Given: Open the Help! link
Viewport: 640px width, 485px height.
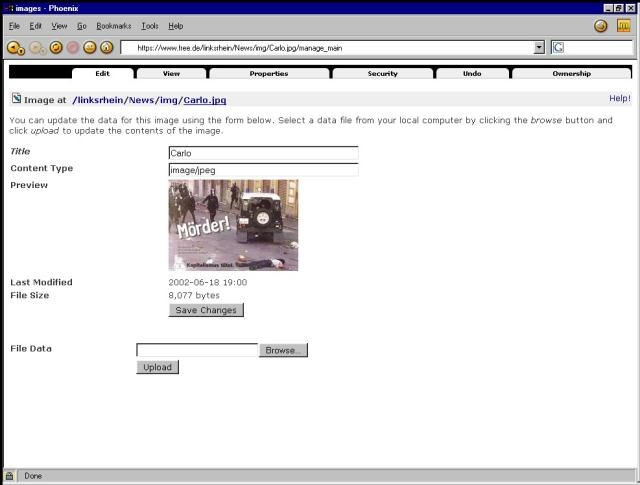Looking at the screenshot, I should [619, 98].
